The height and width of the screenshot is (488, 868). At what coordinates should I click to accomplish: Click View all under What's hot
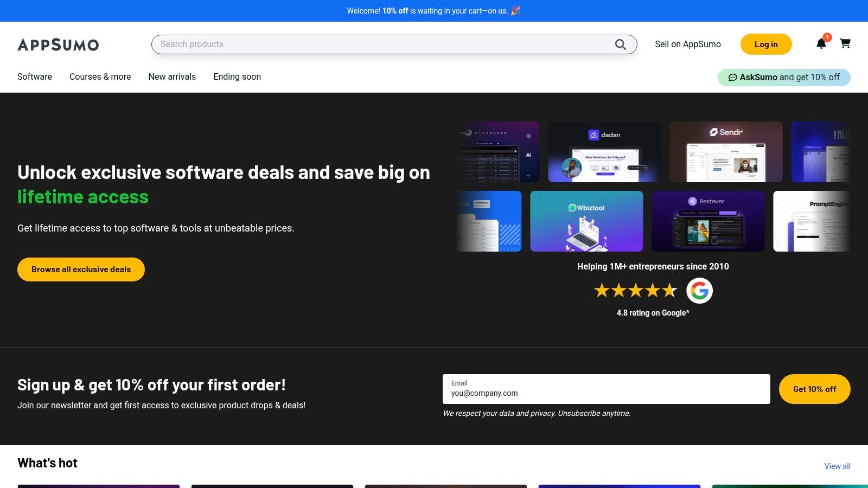pos(837,466)
